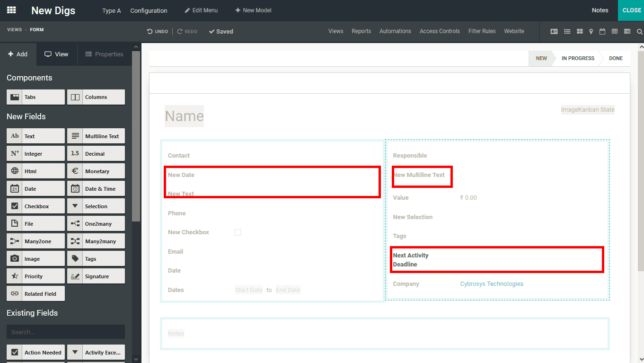Open the Cybrosys Technologies company link

pos(491,283)
